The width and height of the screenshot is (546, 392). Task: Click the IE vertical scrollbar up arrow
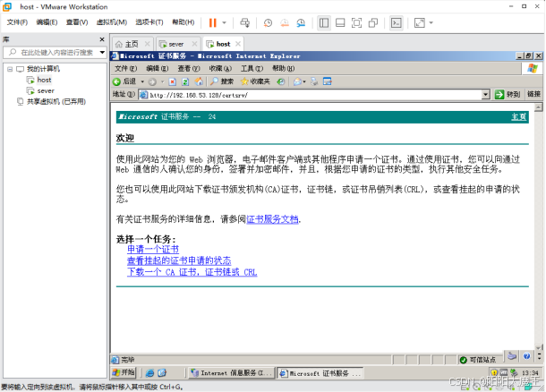[x=538, y=107]
